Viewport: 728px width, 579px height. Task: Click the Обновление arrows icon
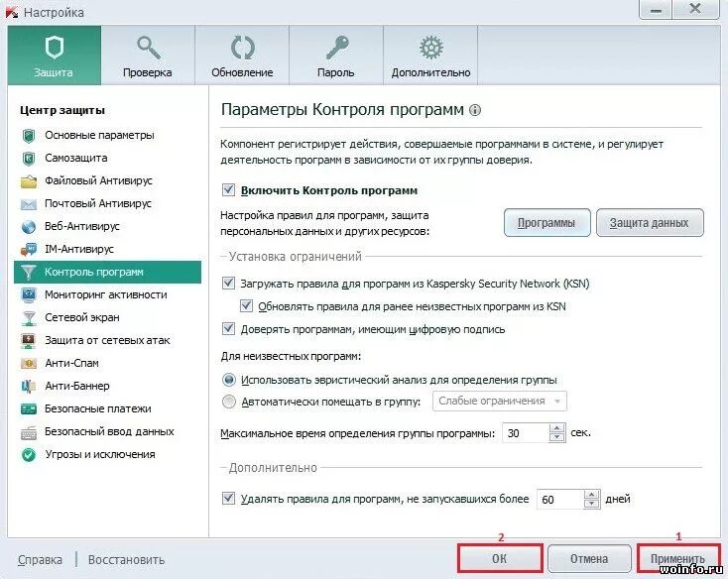click(x=242, y=48)
